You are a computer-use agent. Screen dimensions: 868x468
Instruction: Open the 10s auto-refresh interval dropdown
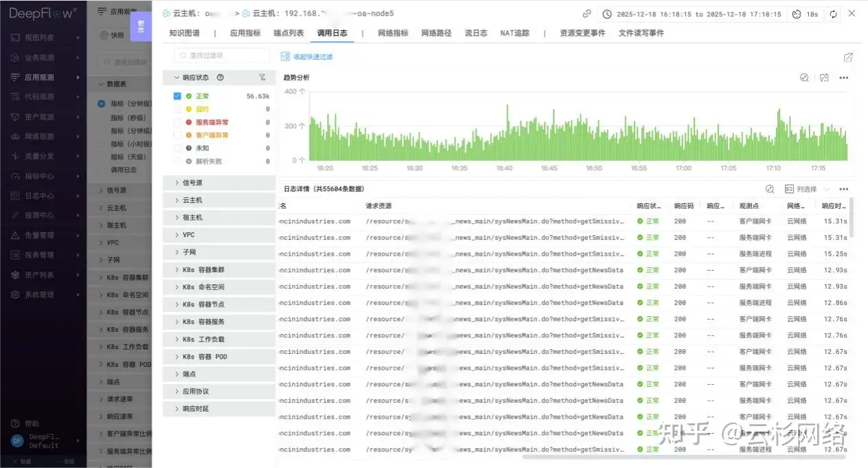point(804,14)
